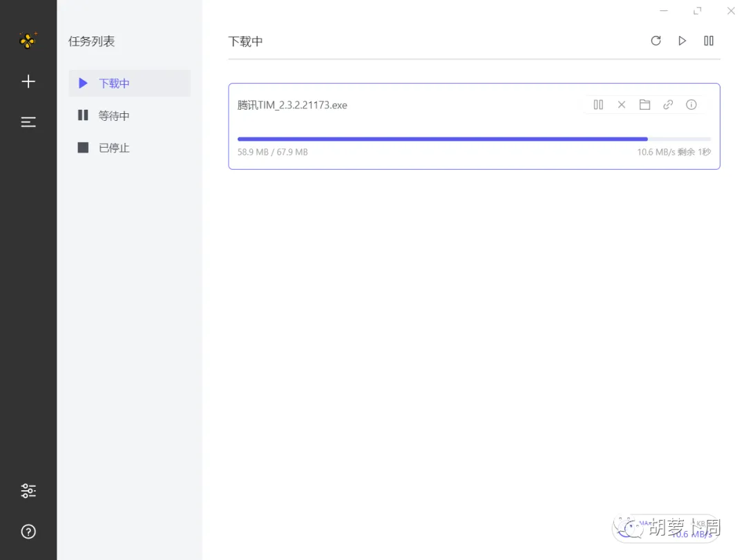Refresh the download task list
Screen dimensions: 746x560
coord(656,41)
